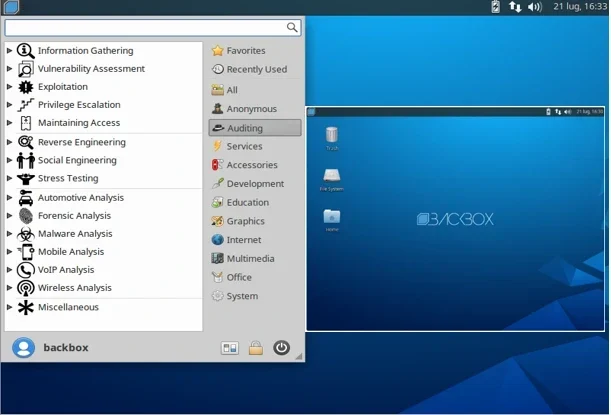The image size is (611, 415).
Task: Lock the screen with padlock icon
Action: click(x=256, y=348)
